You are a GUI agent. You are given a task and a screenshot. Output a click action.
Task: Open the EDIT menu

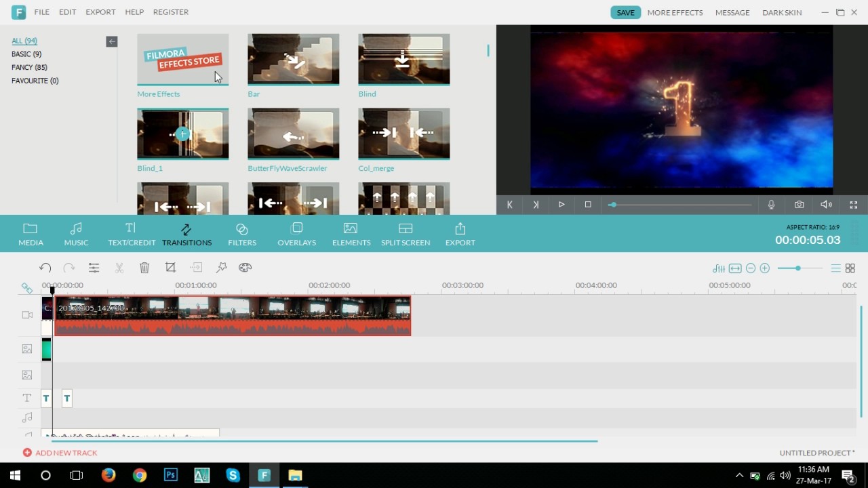pyautogui.click(x=68, y=12)
